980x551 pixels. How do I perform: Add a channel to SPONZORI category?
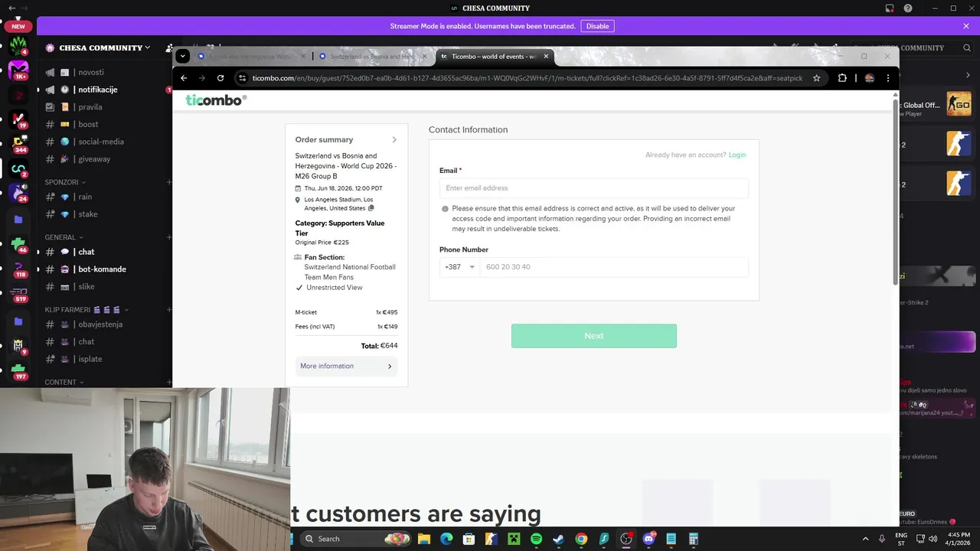(x=169, y=182)
